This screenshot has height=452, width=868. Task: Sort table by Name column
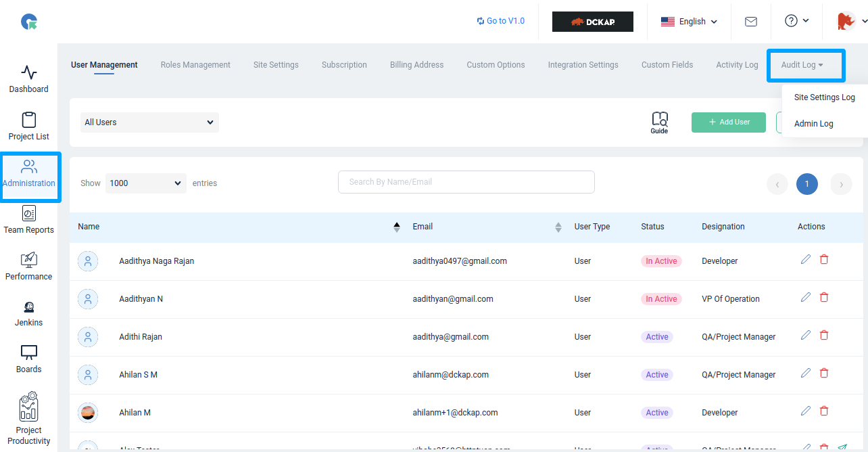tap(397, 227)
